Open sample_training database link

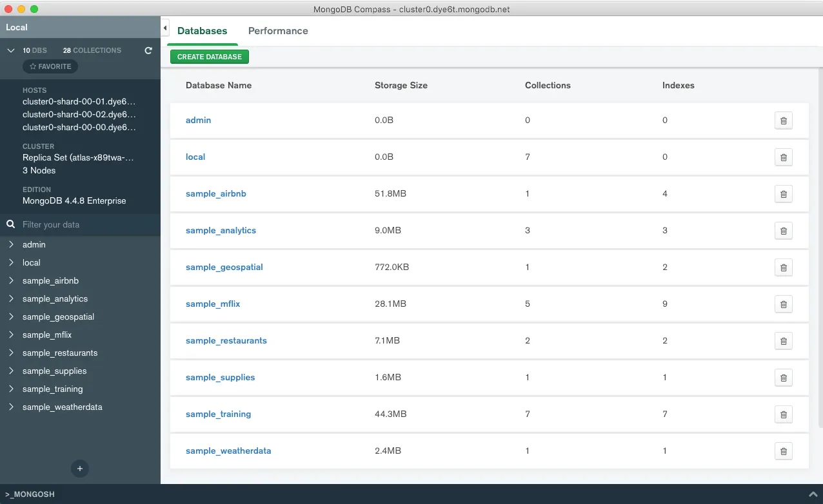tap(219, 414)
